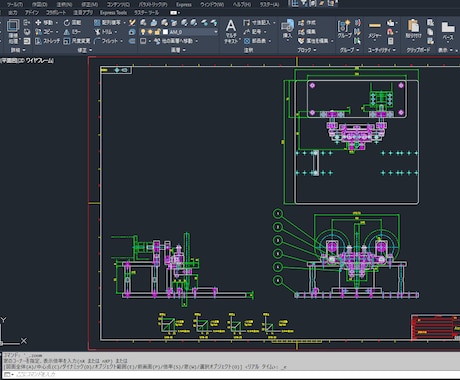Image resolution: width=460 pixels, height=380 pixels.
Task: Click the AM_0 layer color swatch
Action: click(x=165, y=32)
